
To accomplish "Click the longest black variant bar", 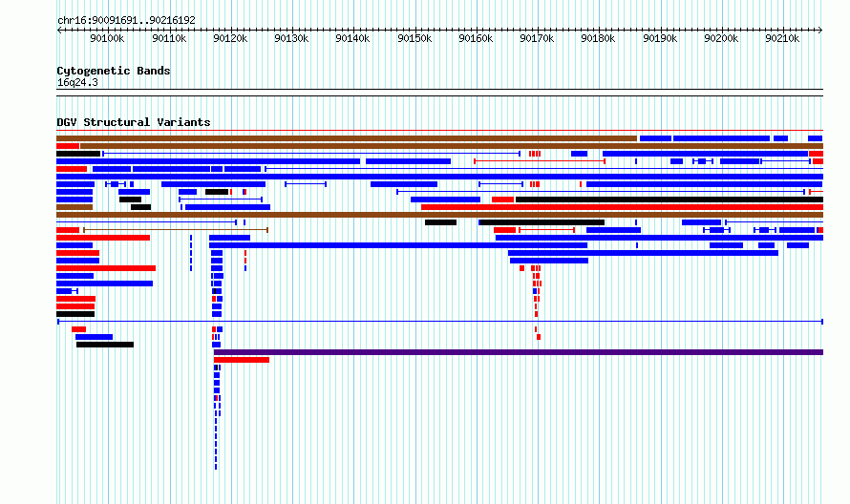I will (x=669, y=199).
